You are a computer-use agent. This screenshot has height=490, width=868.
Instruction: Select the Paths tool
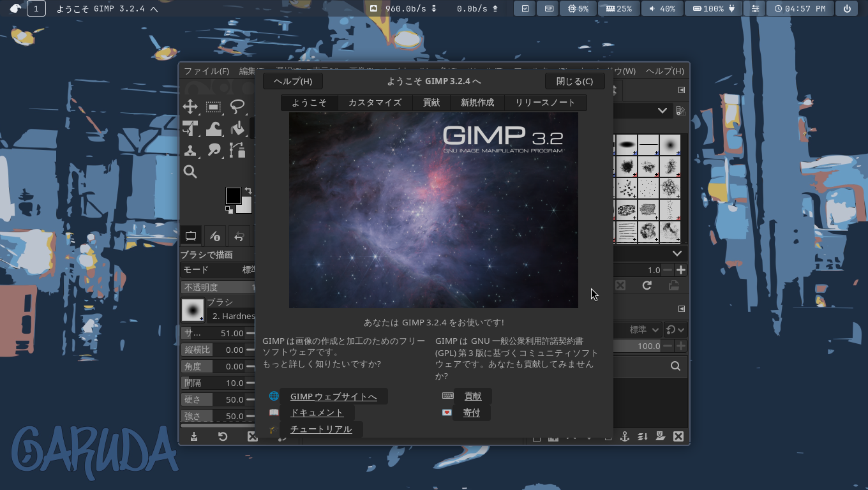coord(237,151)
